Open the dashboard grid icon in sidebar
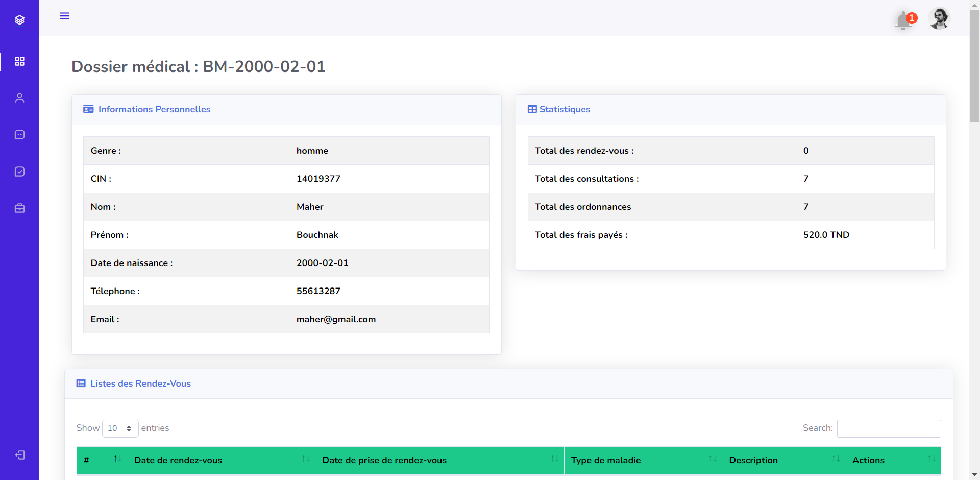Viewport: 980px width, 480px height. click(19, 61)
